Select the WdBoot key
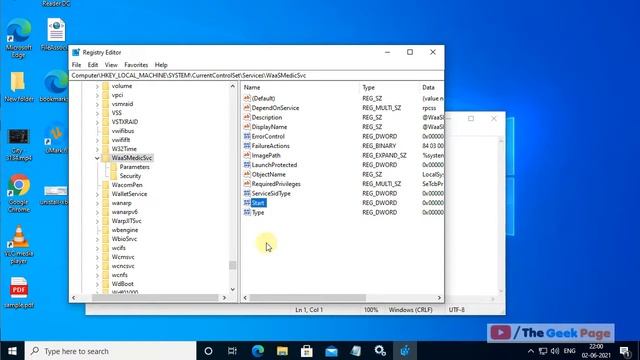Screen dimensions: 640x360 (122, 284)
